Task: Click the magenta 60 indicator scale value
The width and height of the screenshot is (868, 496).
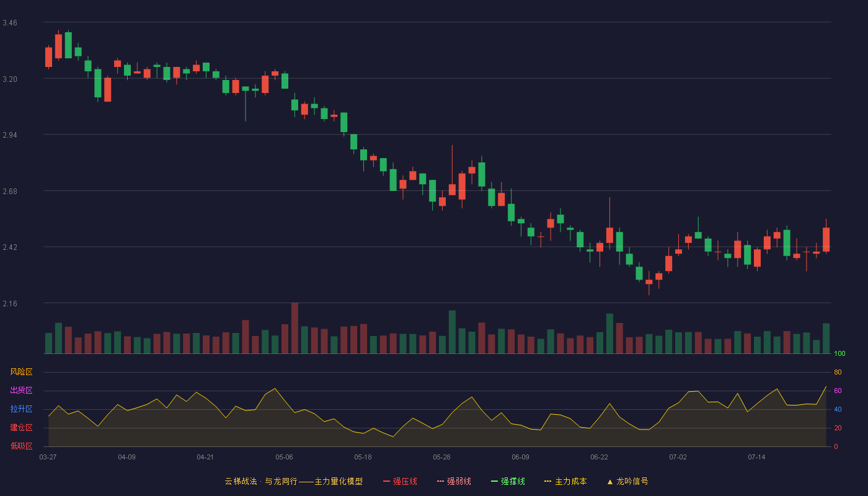Action: click(x=838, y=391)
